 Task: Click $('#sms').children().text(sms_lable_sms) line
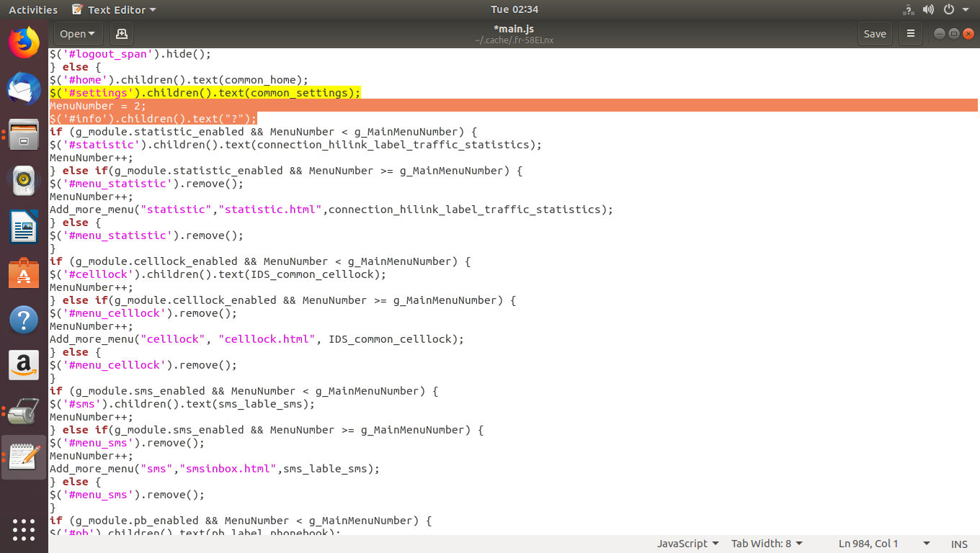tap(182, 404)
